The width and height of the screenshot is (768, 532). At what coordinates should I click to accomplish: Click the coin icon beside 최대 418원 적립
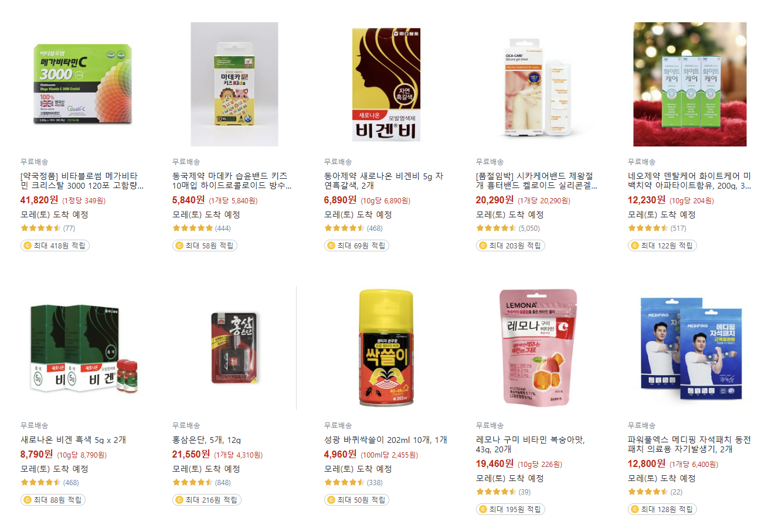(x=27, y=245)
